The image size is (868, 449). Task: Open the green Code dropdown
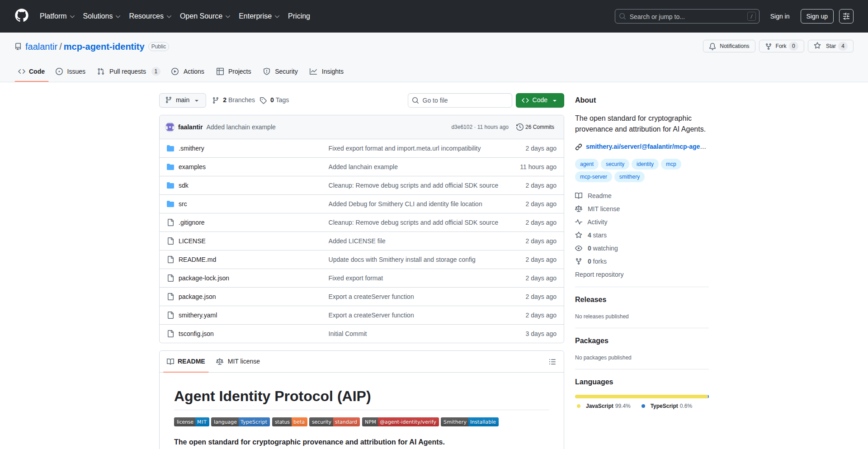pyautogui.click(x=539, y=100)
